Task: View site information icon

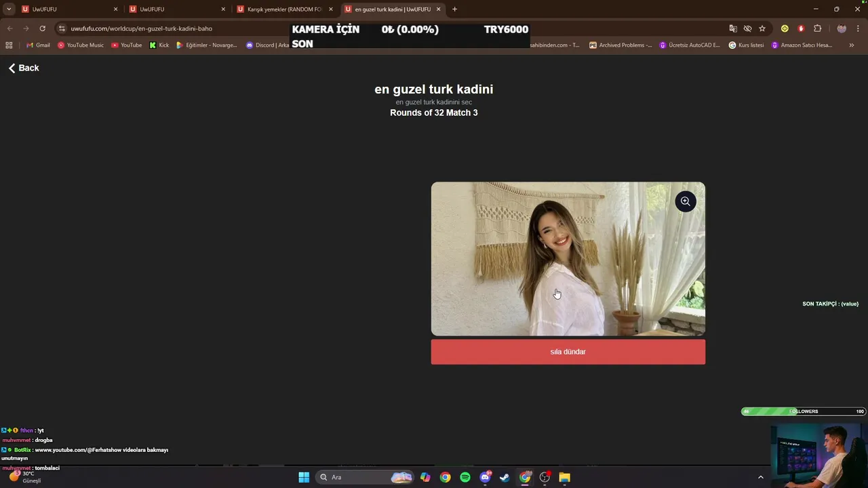Action: coord(62,28)
